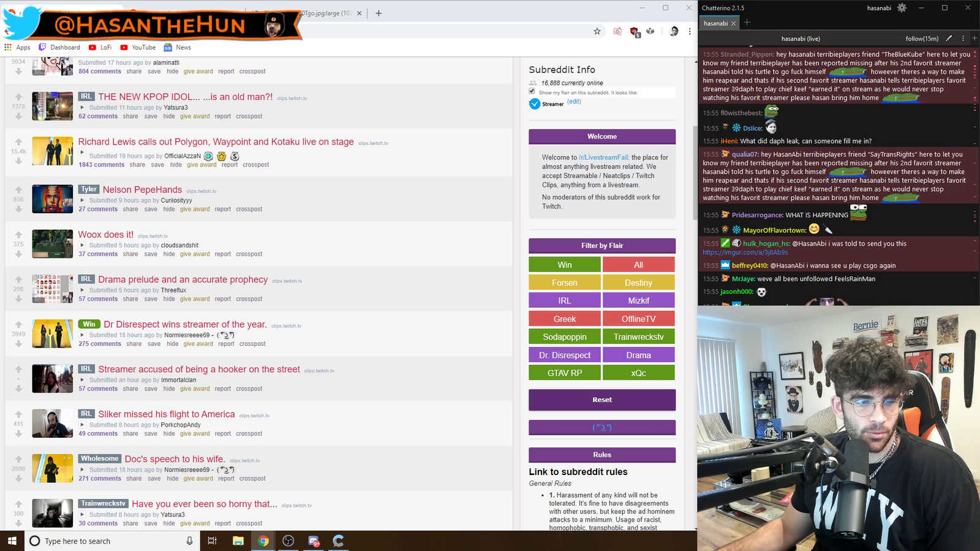
Task: Open Task View in the taskbar
Action: click(212, 541)
